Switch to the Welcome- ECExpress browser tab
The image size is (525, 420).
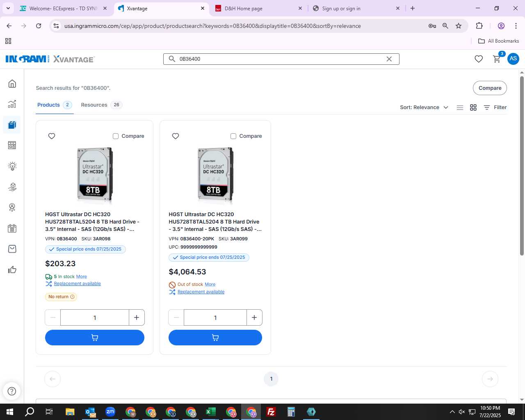(x=64, y=8)
